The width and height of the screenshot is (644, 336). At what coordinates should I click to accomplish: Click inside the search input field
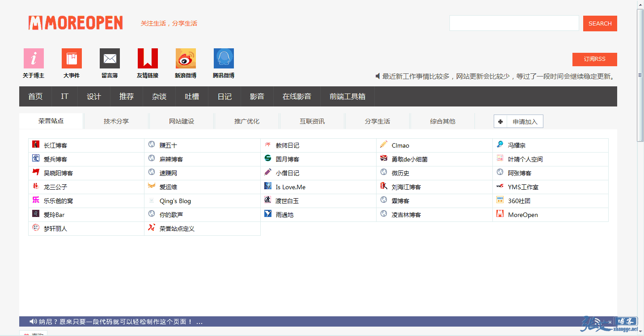point(513,23)
